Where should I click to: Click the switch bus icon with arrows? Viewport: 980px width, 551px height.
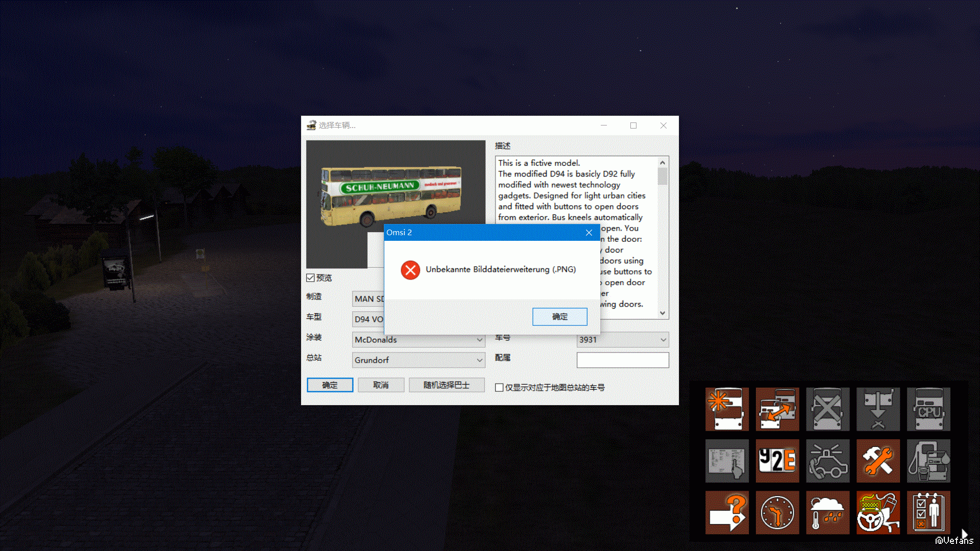pyautogui.click(x=777, y=409)
